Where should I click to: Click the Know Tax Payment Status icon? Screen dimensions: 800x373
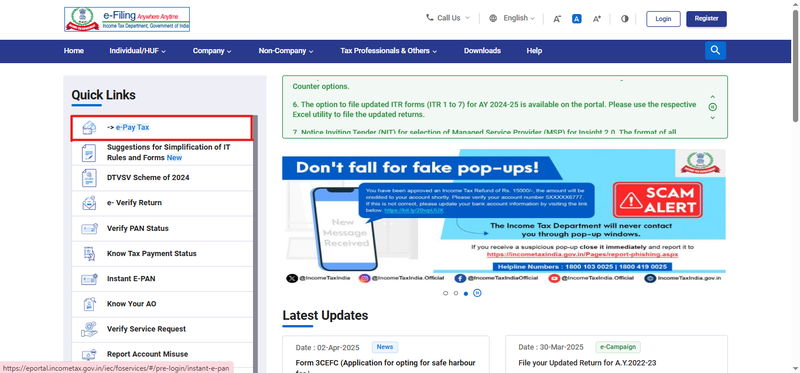point(89,254)
